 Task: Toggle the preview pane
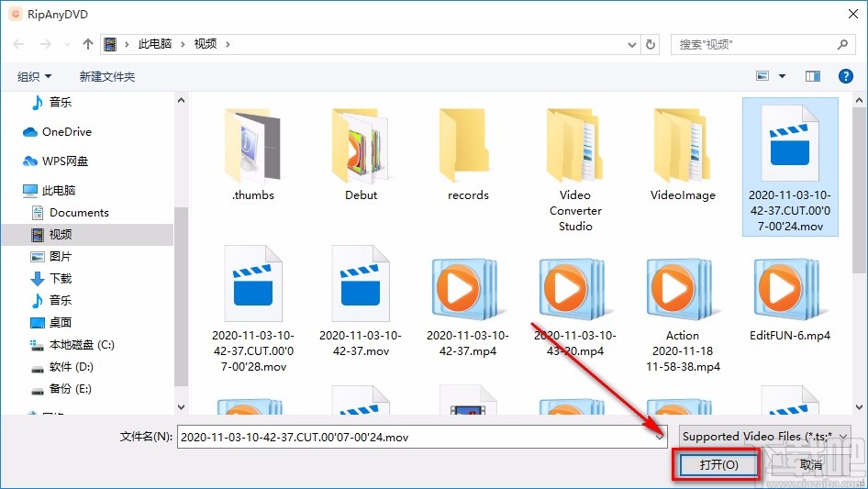813,76
